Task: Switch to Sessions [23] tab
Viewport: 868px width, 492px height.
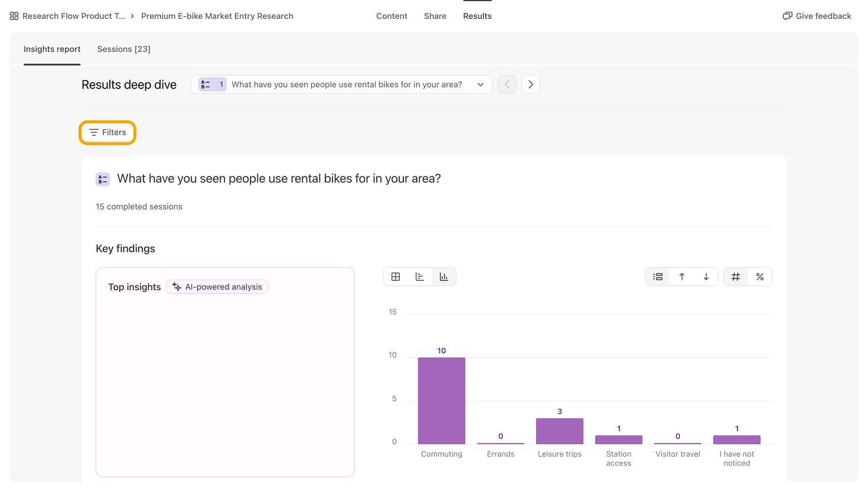Action: coord(124,49)
